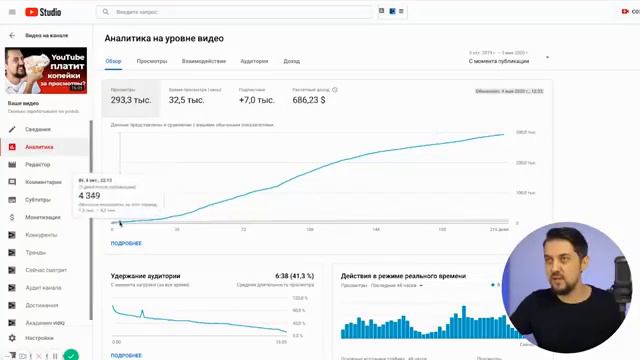The width and height of the screenshot is (640, 360).
Task: Click the magnifier icon in search bar
Action: point(106,12)
